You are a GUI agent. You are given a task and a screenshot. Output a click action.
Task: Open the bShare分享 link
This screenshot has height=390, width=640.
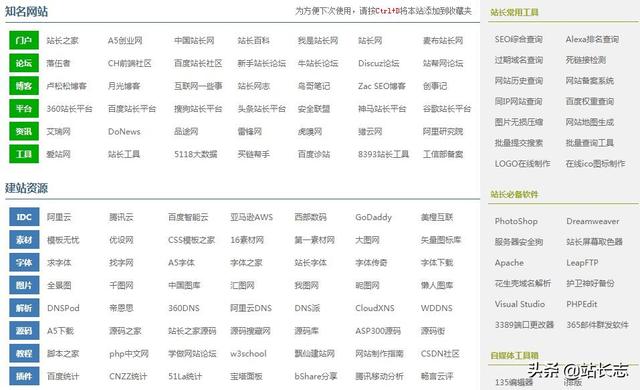(316, 377)
